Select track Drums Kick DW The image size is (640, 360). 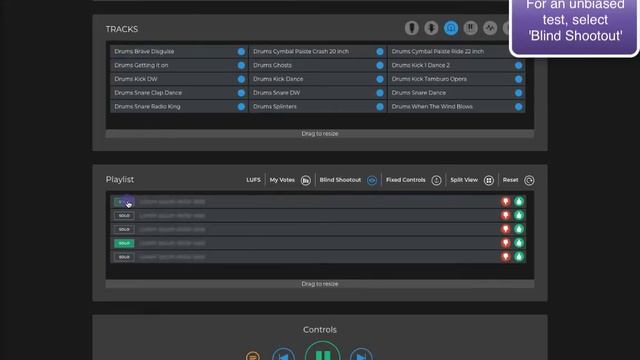(179, 79)
